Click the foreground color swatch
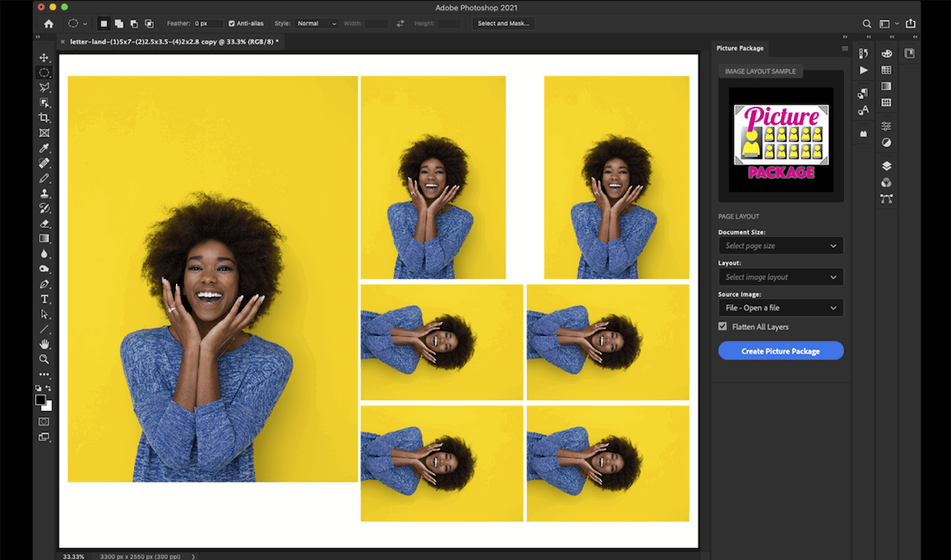This screenshot has height=560, width=951. tap(40, 400)
